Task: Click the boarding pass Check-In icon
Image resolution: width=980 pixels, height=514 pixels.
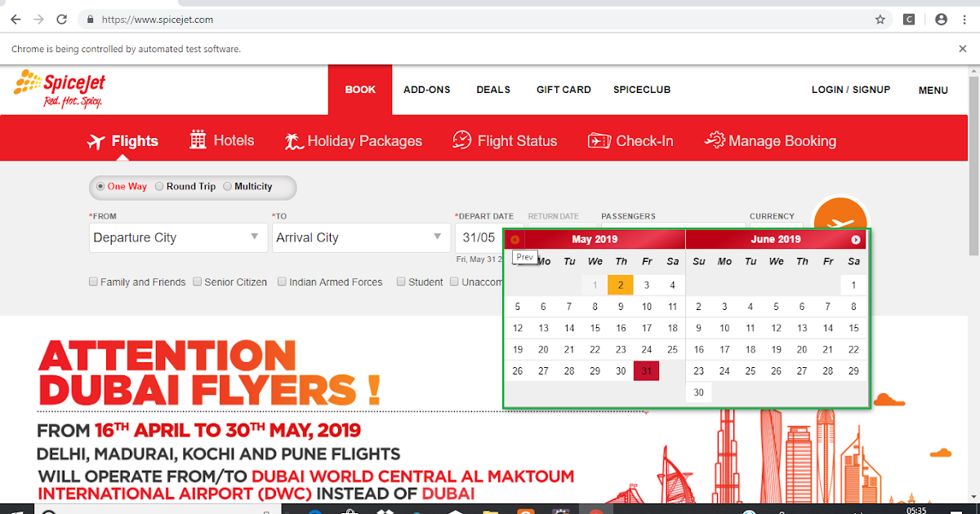Action: pos(599,141)
